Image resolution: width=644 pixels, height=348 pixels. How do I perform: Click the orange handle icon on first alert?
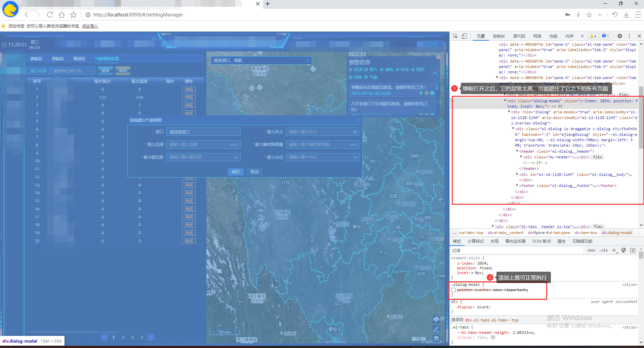(x=427, y=93)
